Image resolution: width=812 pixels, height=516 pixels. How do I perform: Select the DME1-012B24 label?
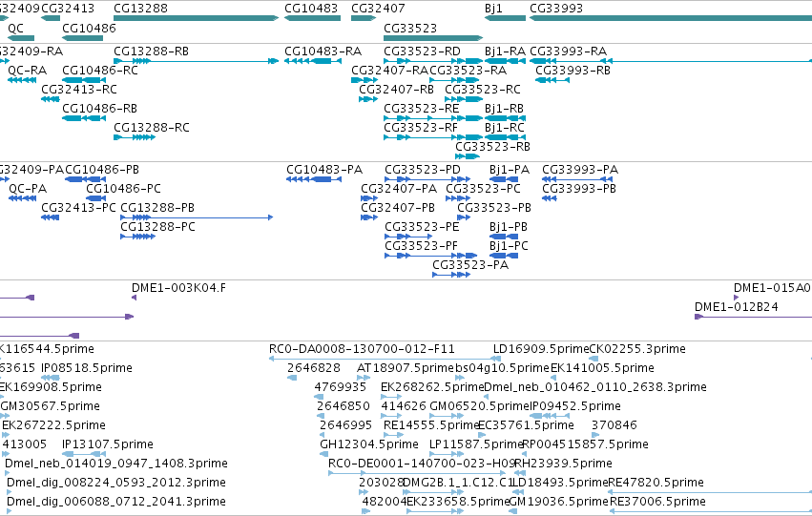click(x=737, y=307)
